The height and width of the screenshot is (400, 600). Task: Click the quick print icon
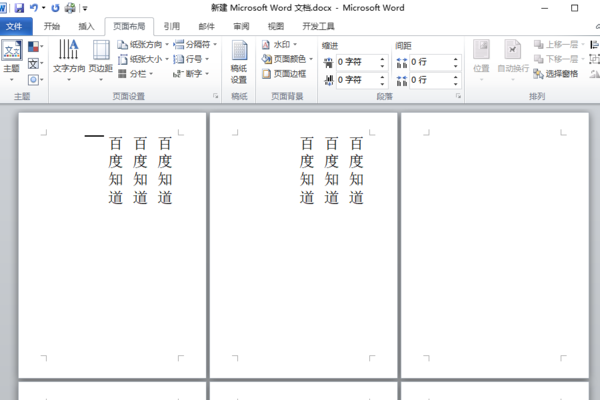(70, 8)
